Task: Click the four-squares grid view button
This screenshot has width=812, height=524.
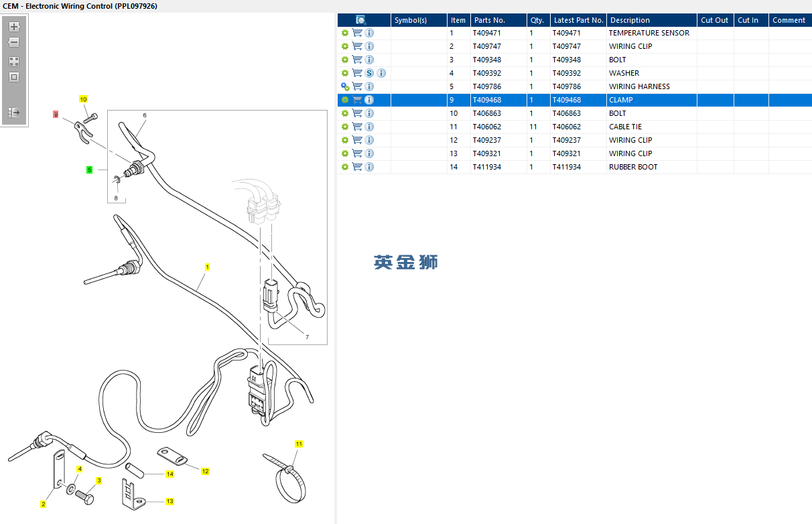Action: click(14, 61)
